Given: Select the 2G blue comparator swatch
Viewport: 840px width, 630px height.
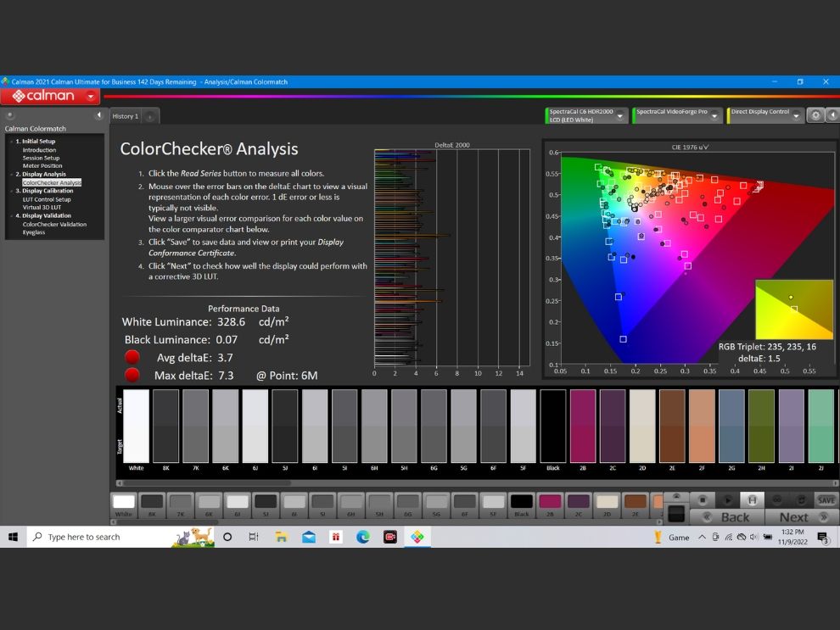Looking at the screenshot, I should 731,426.
